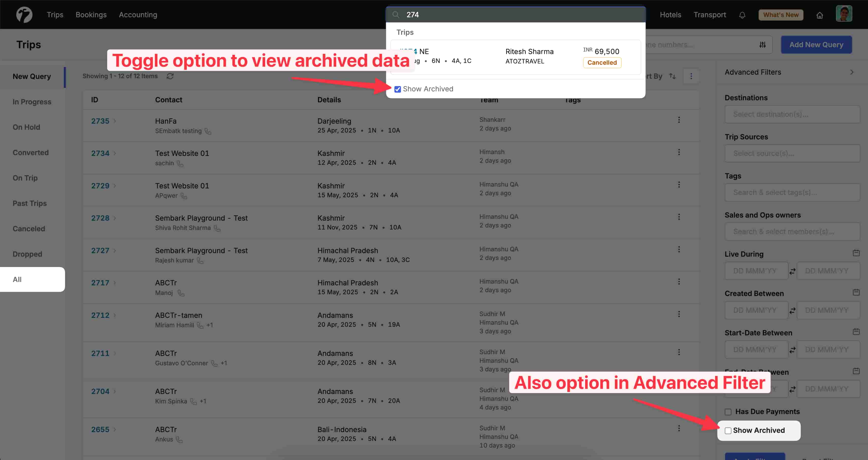Open the profile avatar menu
The width and height of the screenshot is (868, 460).
[844, 13]
